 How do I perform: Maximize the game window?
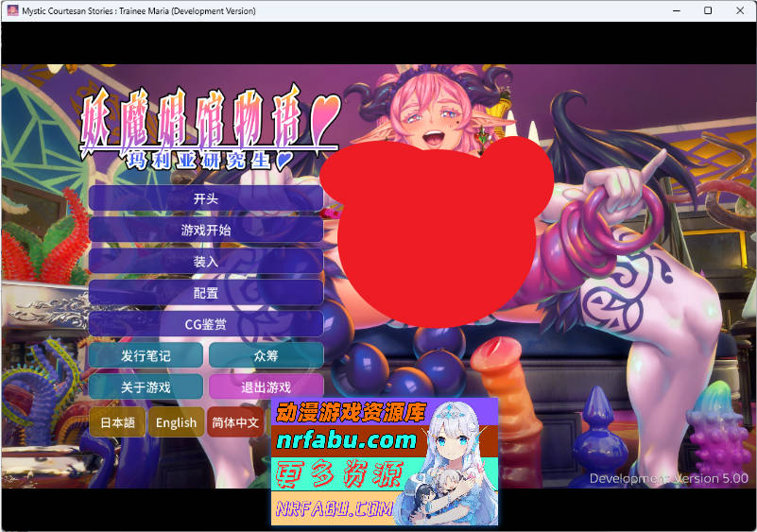click(x=708, y=10)
